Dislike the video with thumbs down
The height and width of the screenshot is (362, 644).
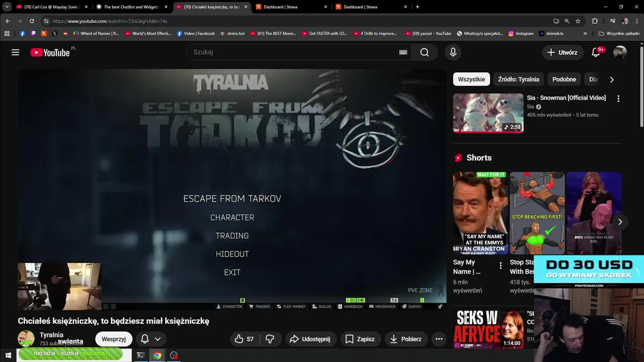[270, 339]
